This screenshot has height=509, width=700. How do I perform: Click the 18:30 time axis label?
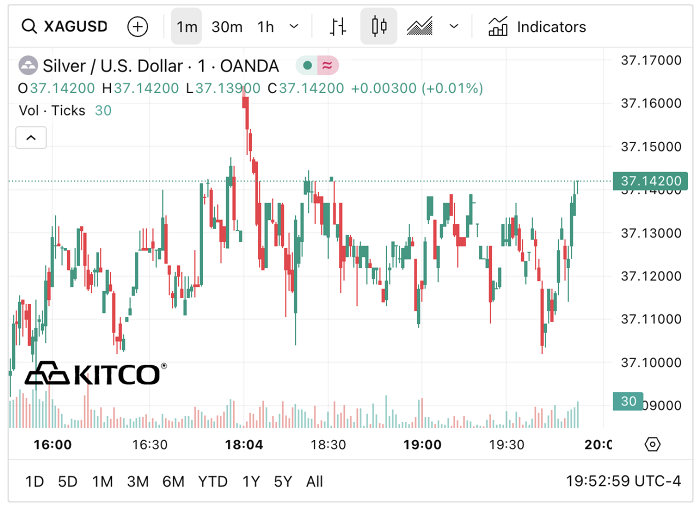(328, 445)
